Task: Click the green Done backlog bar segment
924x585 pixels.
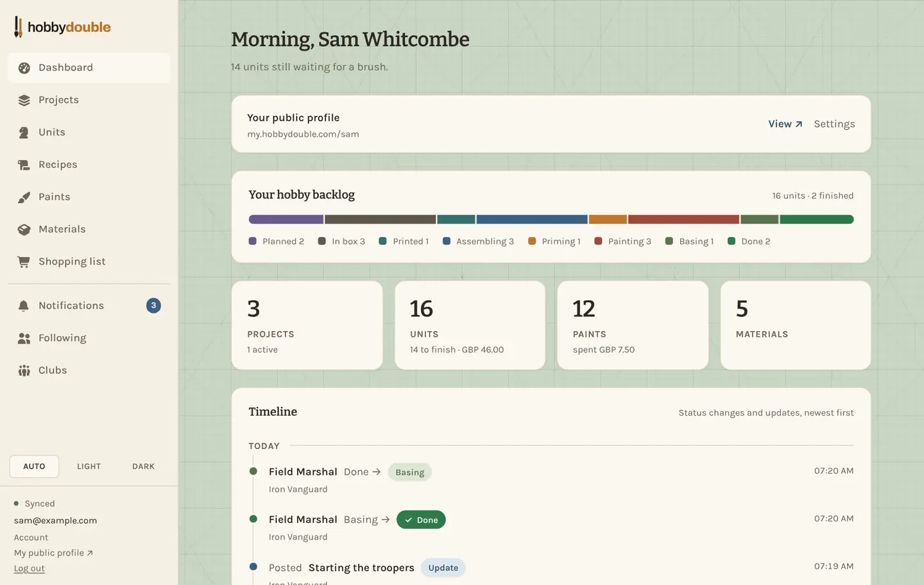Action: tap(817, 219)
